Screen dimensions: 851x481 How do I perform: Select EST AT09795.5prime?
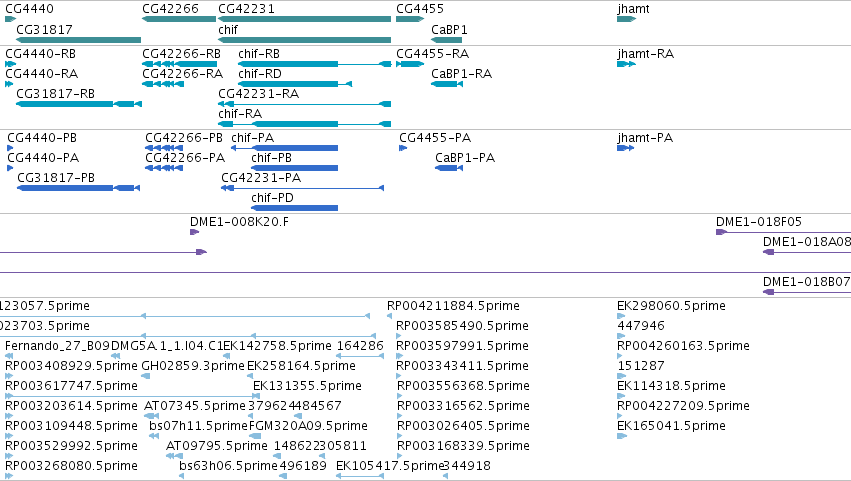[217, 446]
